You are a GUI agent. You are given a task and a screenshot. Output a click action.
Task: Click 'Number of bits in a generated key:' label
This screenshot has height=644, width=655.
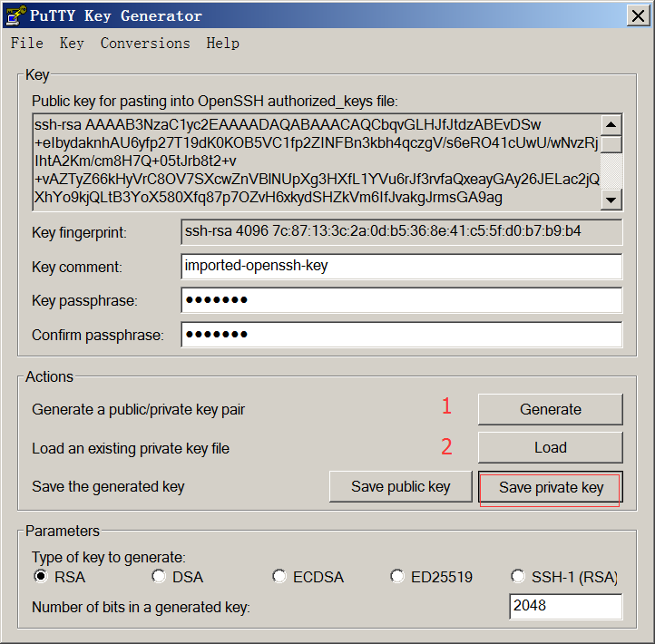141,607
